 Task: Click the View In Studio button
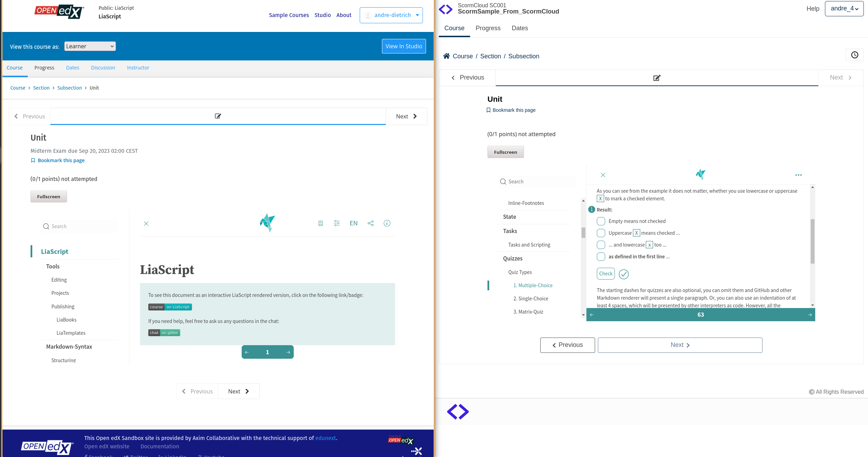[403, 46]
